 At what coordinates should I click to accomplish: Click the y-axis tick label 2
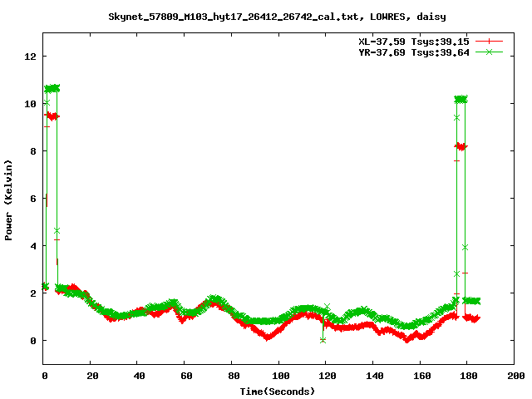coord(33,293)
